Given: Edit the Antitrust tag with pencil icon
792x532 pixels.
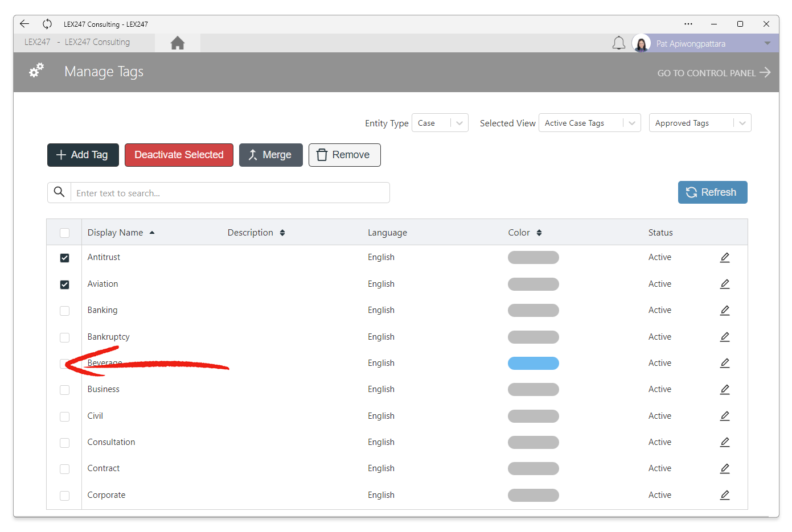Looking at the screenshot, I should pos(725,258).
